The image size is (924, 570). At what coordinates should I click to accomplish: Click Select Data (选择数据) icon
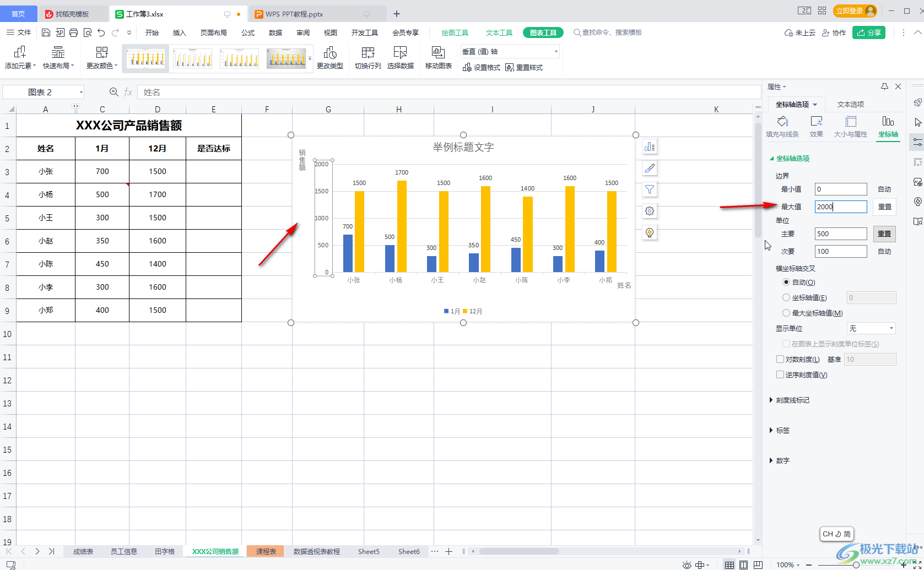tap(401, 57)
